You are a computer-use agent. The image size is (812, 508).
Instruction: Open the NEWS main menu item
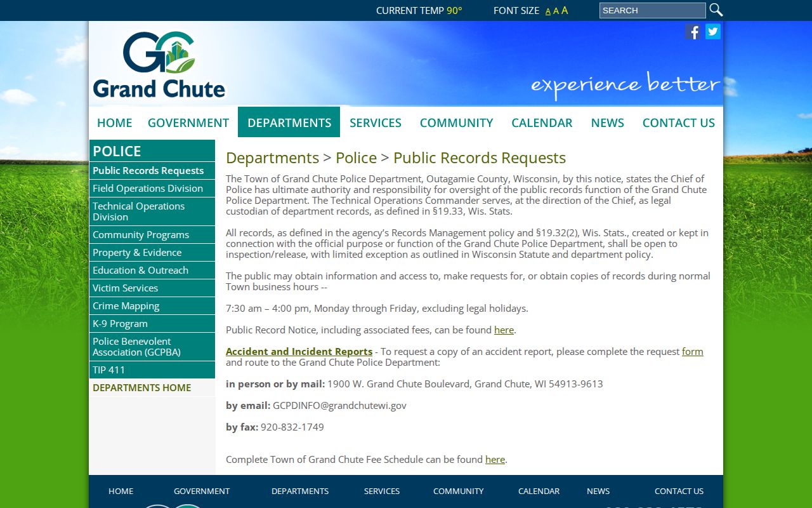coord(608,123)
